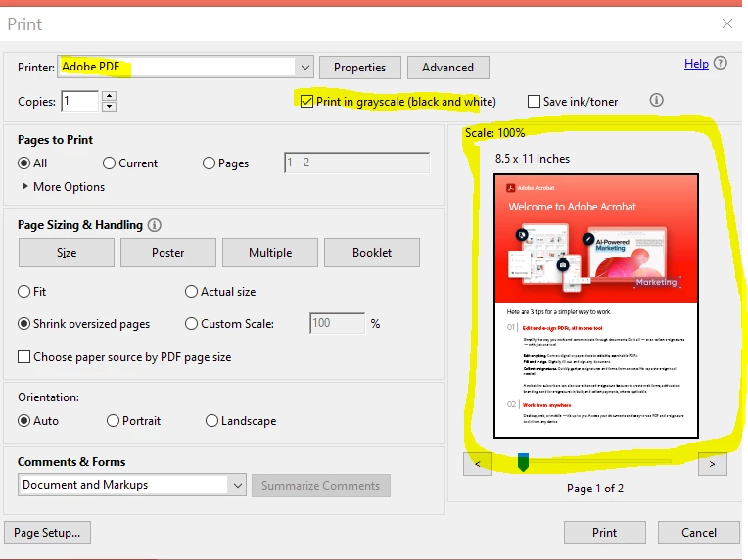Set orientation to Landscape

point(211,421)
